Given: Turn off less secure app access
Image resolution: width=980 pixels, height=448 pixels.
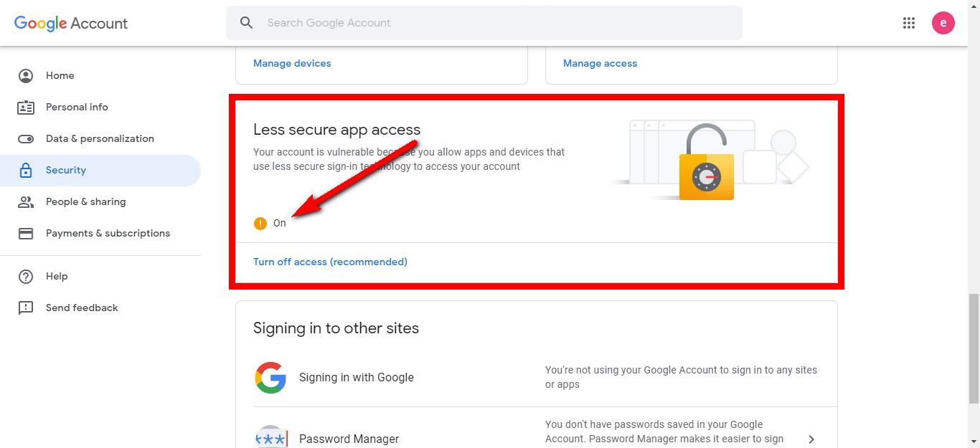Looking at the screenshot, I should click(330, 262).
